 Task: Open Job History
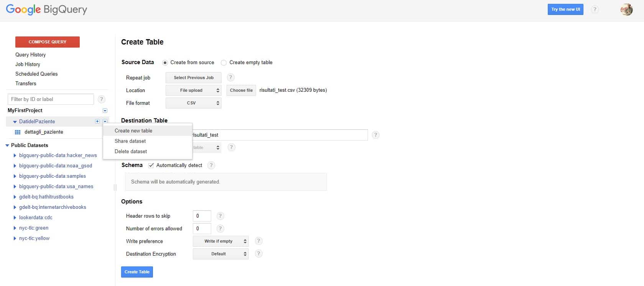point(28,64)
